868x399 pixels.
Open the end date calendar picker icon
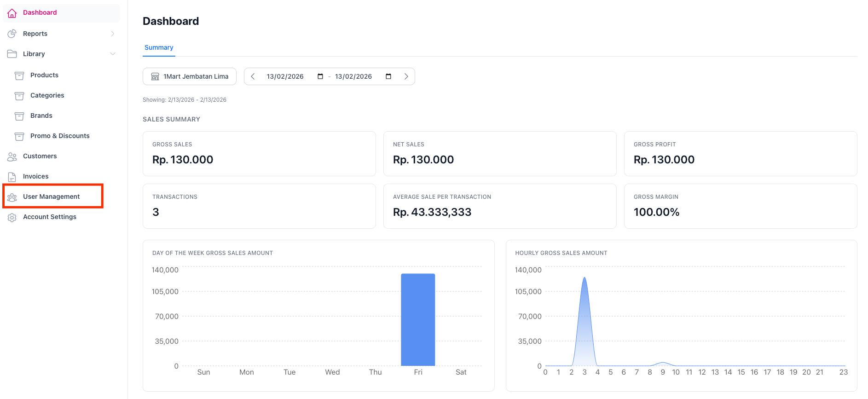(388, 76)
